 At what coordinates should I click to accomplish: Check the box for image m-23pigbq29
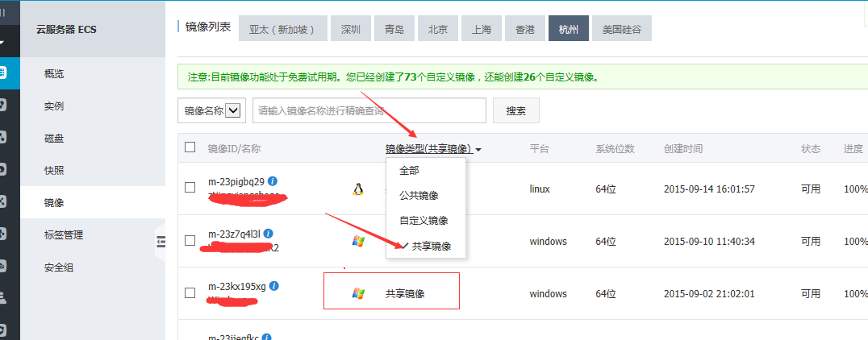(x=190, y=188)
